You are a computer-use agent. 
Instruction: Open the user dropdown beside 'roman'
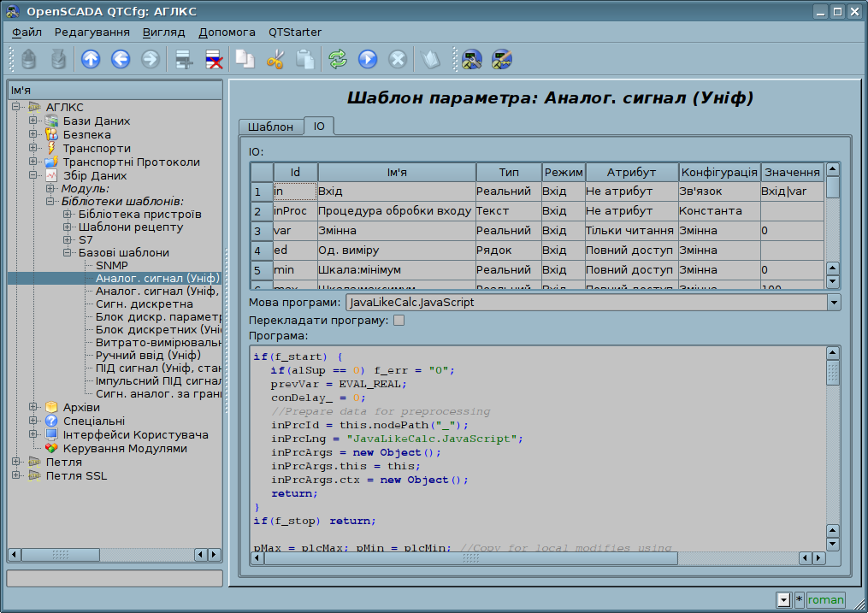[783, 600]
